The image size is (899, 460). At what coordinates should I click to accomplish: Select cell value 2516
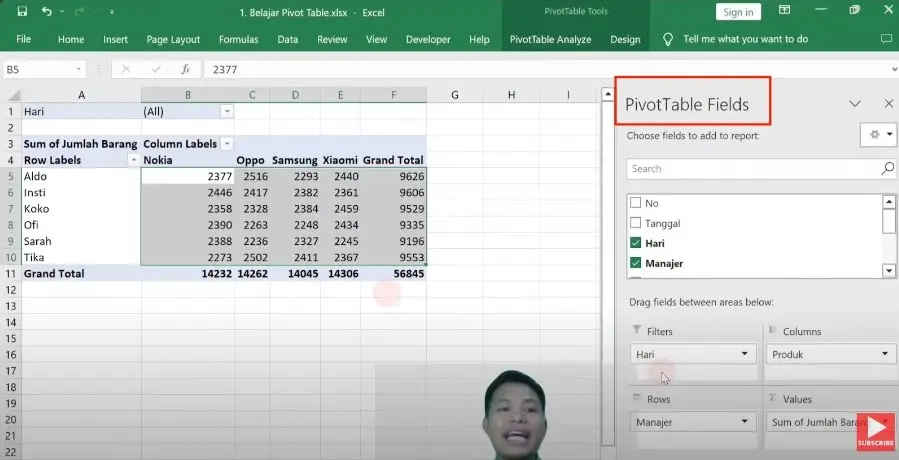[252, 177]
